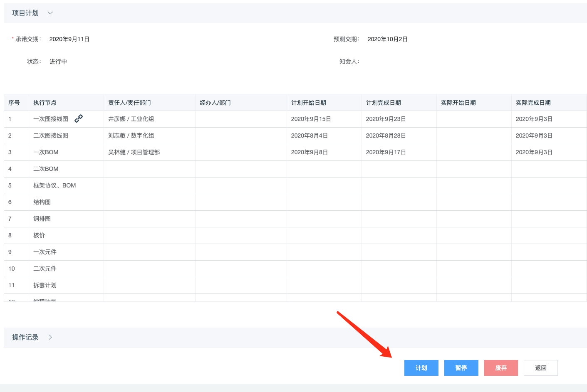This screenshot has width=587, height=392.
Task: Click 井彦娜 / 工业化组 cell
Action: coord(131,119)
